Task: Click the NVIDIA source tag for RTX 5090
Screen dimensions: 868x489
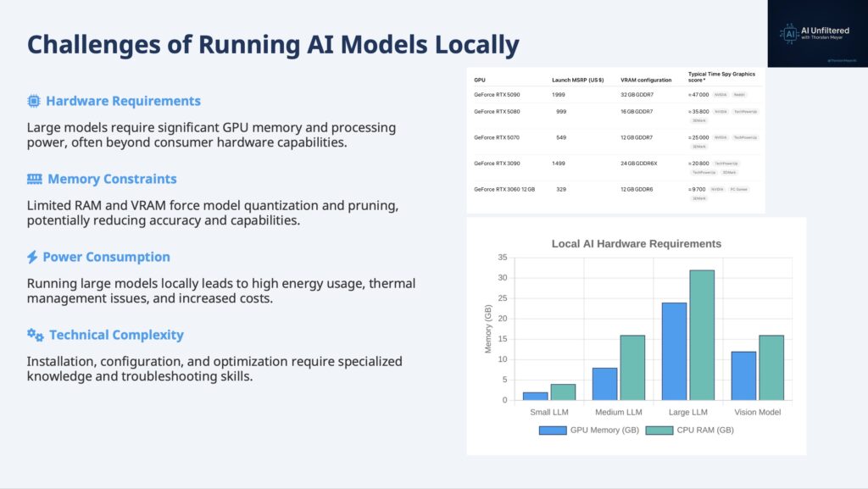Action: (x=720, y=95)
